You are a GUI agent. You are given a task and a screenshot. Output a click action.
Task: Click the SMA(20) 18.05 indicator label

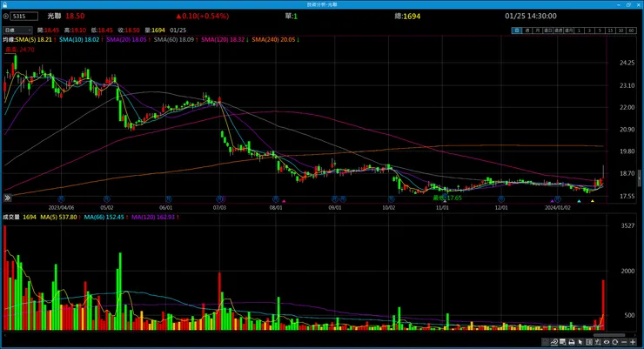[x=126, y=40]
